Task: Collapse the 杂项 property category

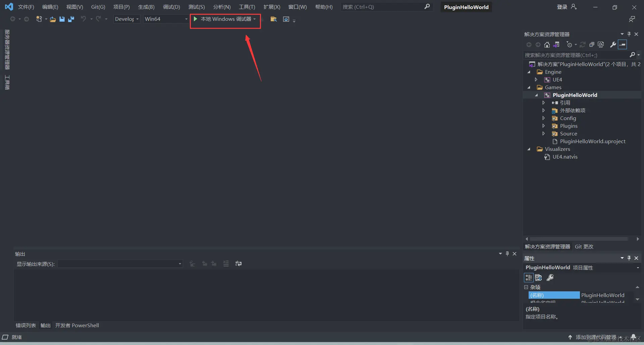Action: pos(526,287)
